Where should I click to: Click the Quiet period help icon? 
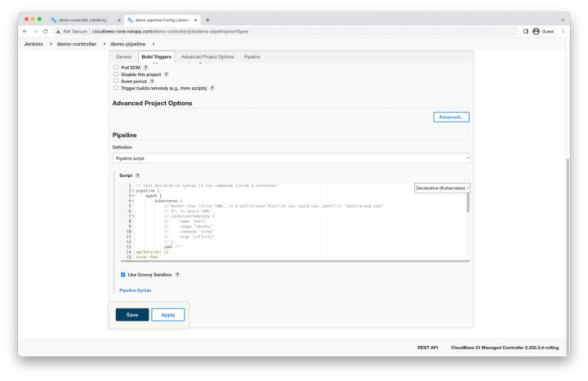click(152, 81)
